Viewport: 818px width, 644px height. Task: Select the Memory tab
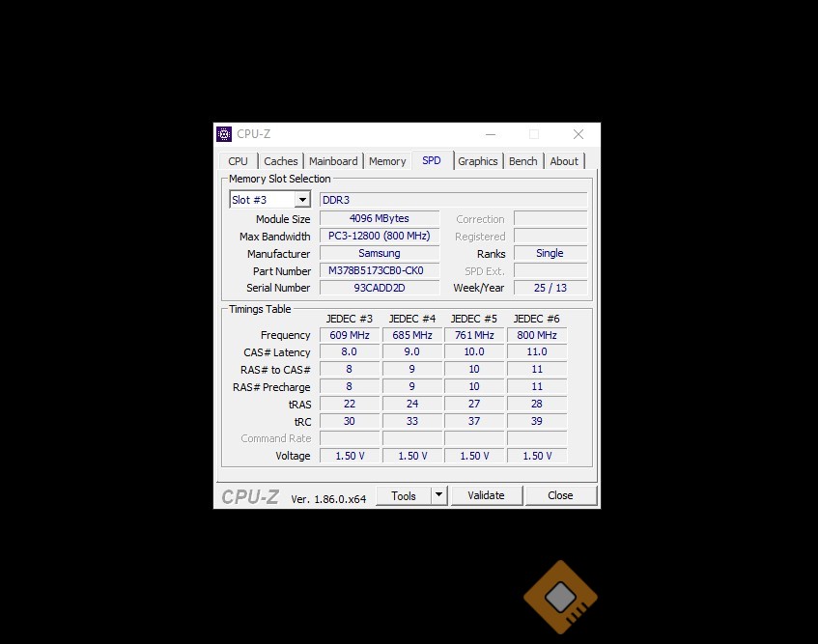click(387, 161)
